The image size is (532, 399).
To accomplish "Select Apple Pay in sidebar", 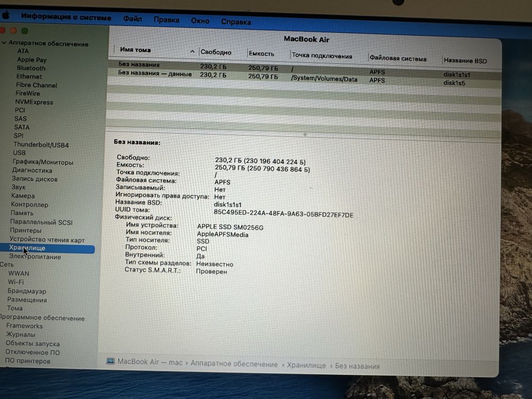I will (31, 60).
